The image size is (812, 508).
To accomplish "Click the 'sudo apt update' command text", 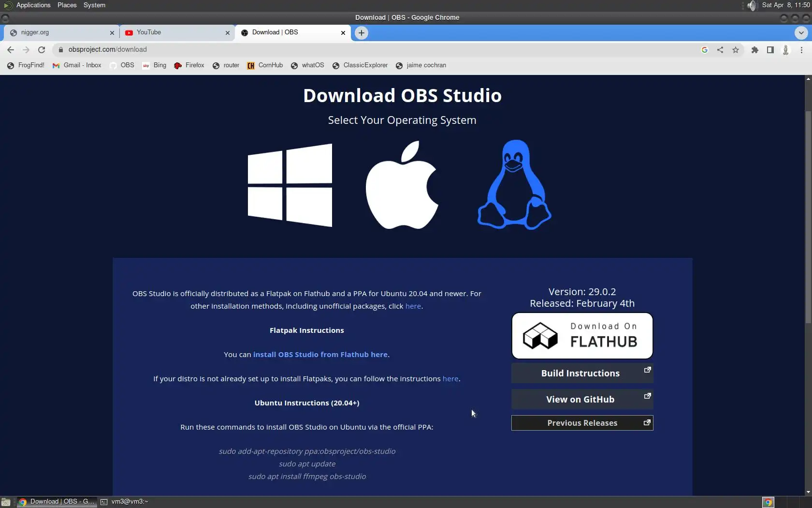I will (307, 464).
